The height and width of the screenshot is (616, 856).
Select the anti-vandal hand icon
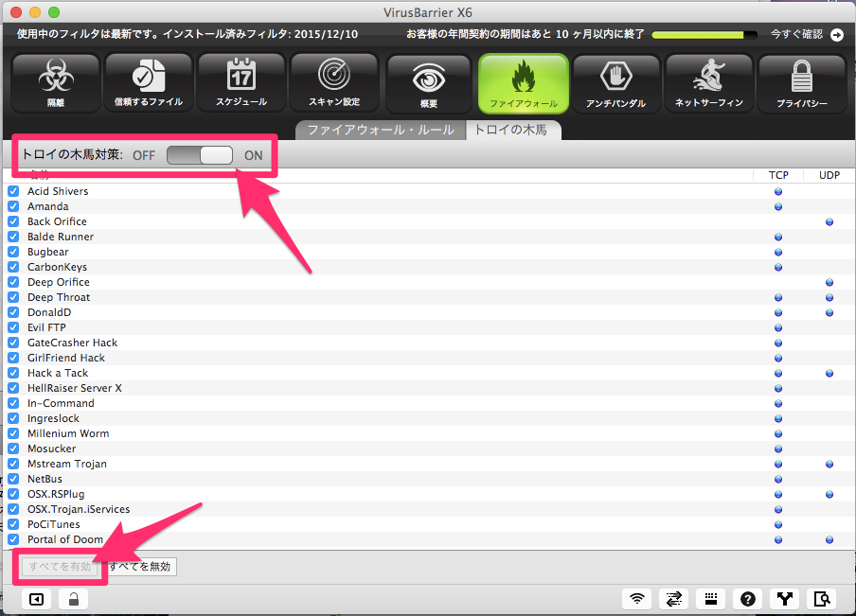coord(616,84)
